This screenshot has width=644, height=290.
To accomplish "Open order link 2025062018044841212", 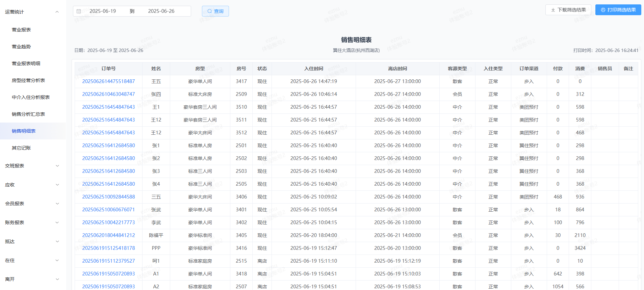I will [x=108, y=235].
